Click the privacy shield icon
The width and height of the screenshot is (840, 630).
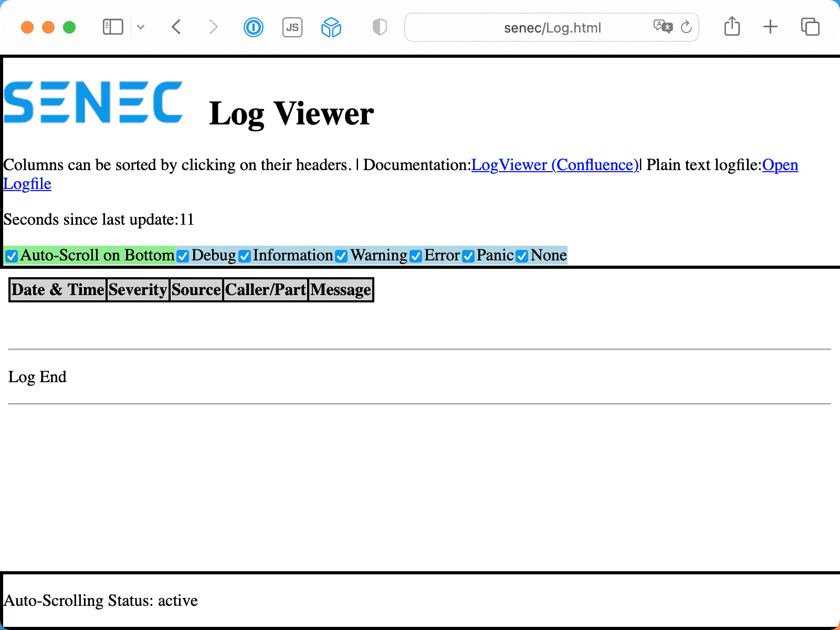tap(379, 27)
